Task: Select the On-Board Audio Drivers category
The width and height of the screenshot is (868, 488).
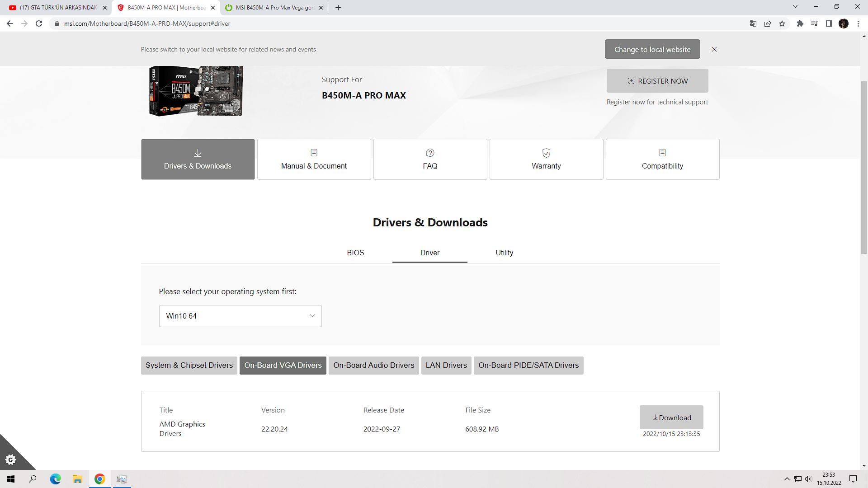Action: coord(373,365)
